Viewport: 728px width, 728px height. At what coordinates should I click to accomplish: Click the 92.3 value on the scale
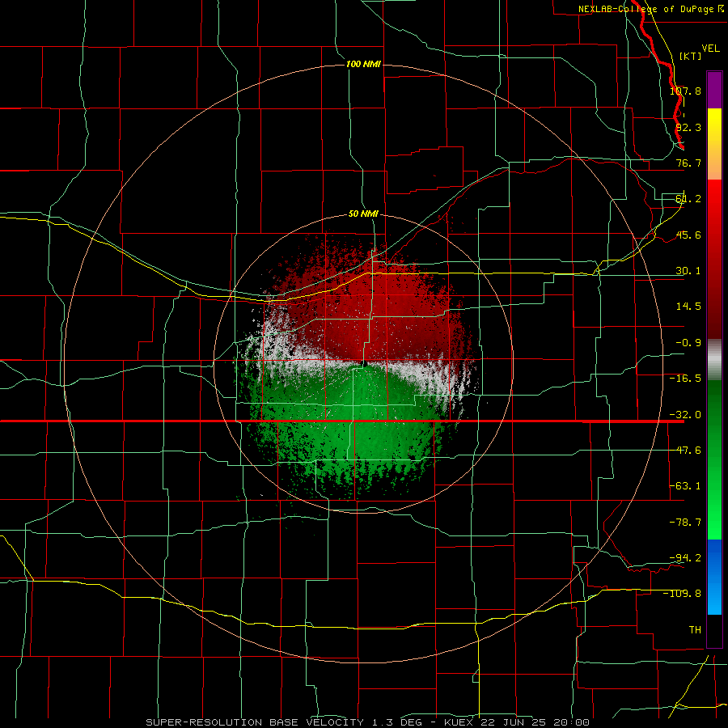click(x=688, y=127)
